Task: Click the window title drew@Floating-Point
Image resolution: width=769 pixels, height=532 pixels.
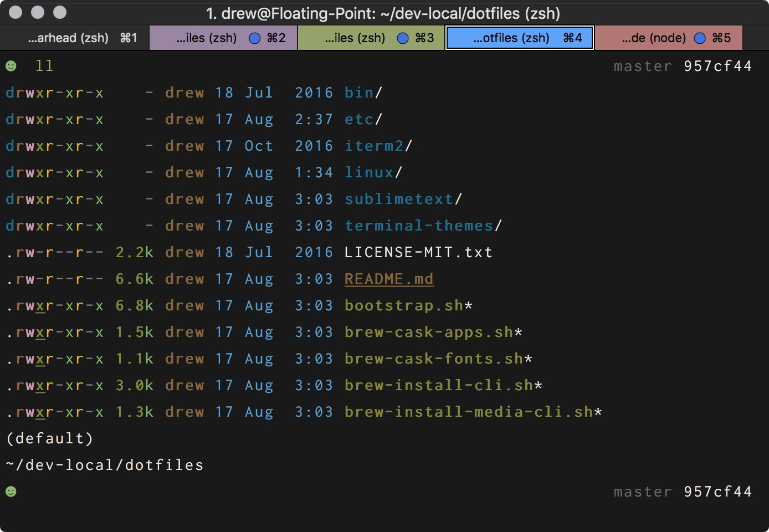Action: [x=383, y=13]
